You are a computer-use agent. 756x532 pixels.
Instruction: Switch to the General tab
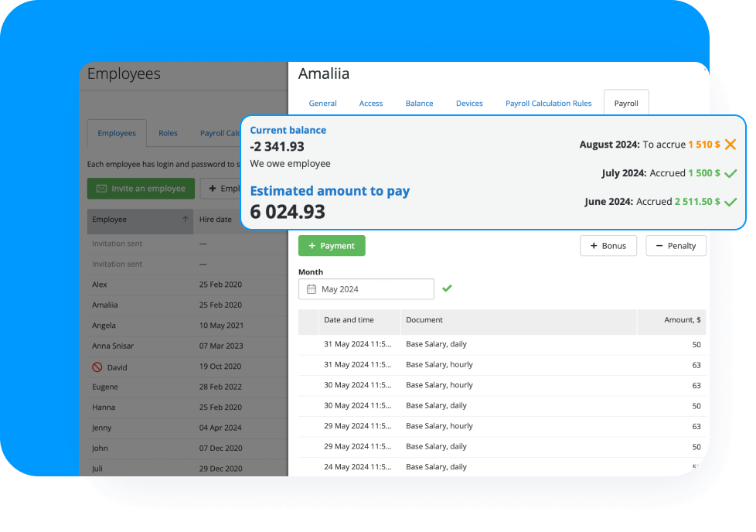[322, 104]
